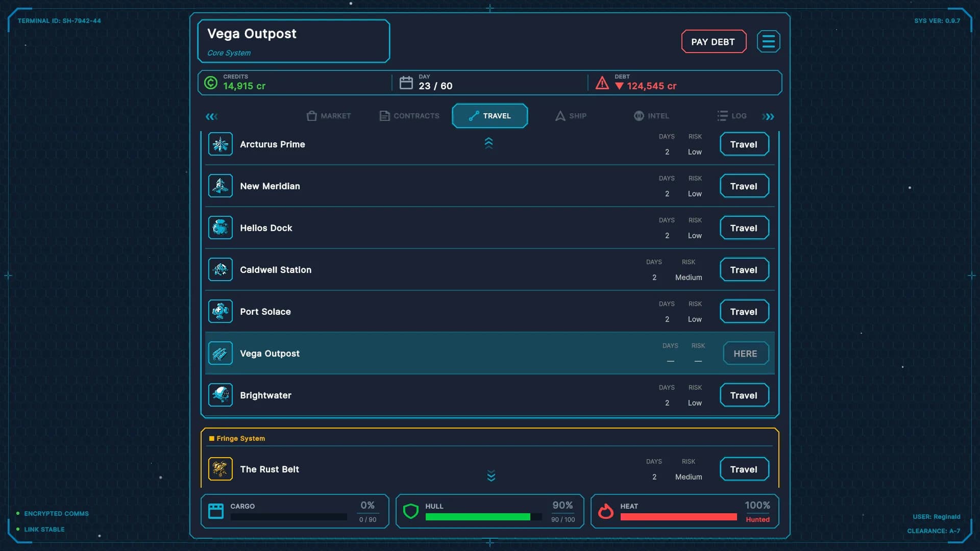Image resolution: width=980 pixels, height=551 pixels.
Task: Click the Clearance A-7 label
Action: pos(934,531)
